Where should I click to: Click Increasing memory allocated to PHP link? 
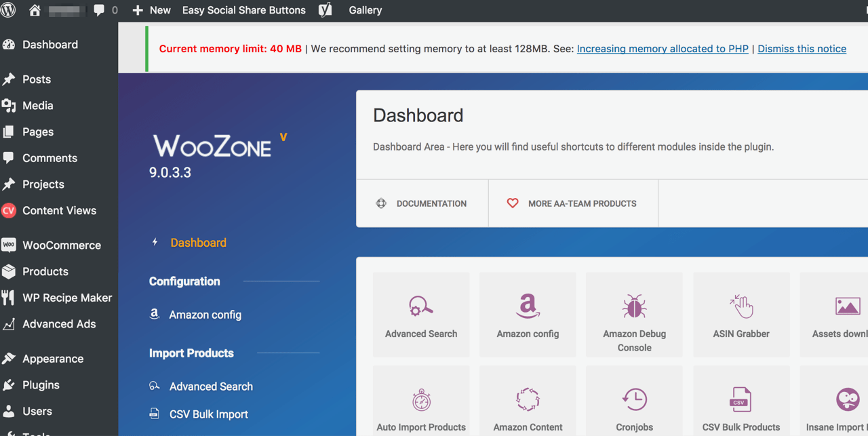coord(662,49)
